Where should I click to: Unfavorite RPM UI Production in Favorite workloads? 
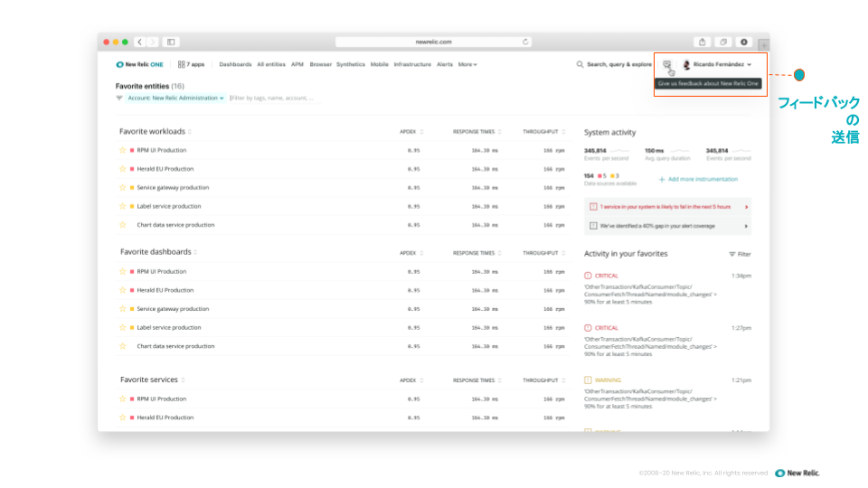coord(123,150)
